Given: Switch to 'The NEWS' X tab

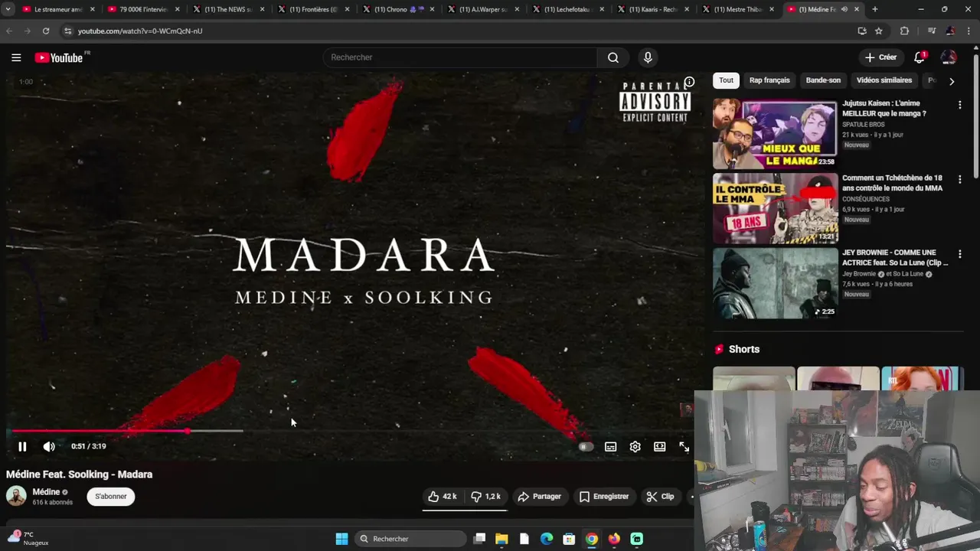Looking at the screenshot, I should pos(227,9).
